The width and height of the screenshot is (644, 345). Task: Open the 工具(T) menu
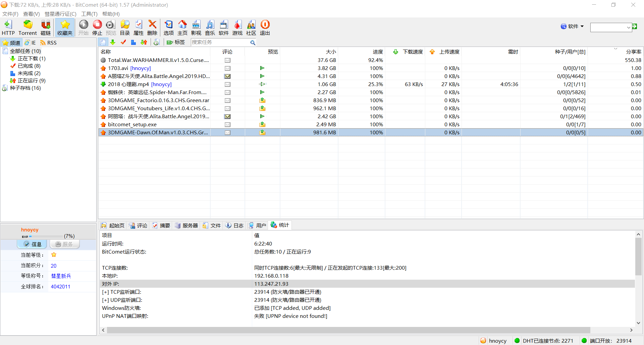tap(89, 14)
